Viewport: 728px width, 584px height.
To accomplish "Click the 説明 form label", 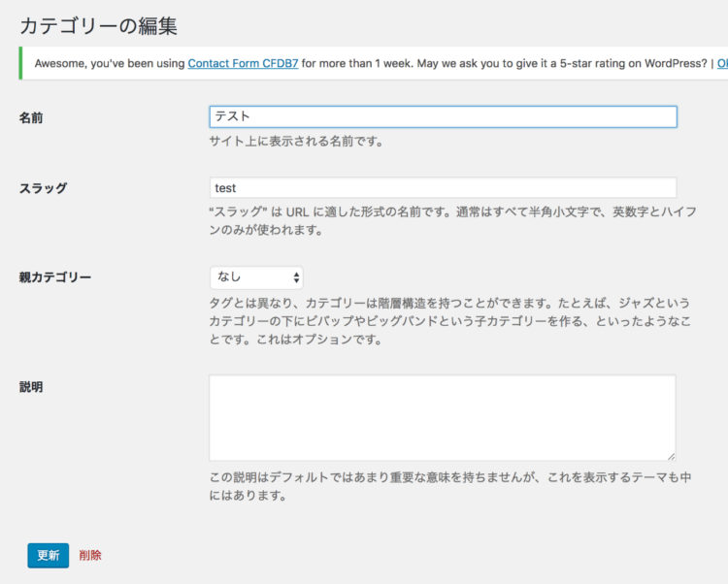I will click(31, 387).
